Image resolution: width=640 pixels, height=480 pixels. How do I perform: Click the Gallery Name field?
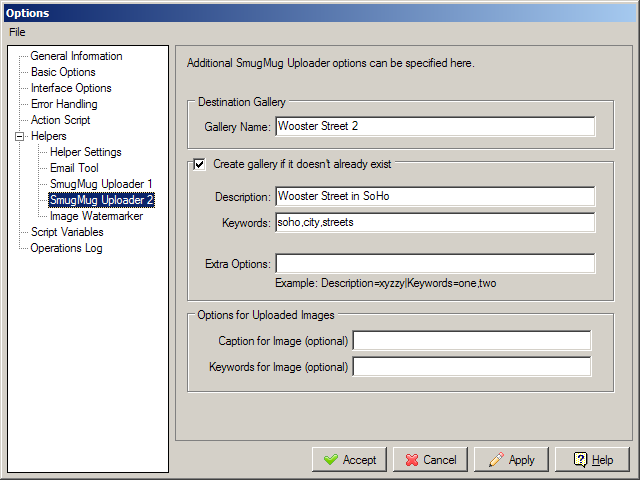click(x=435, y=127)
